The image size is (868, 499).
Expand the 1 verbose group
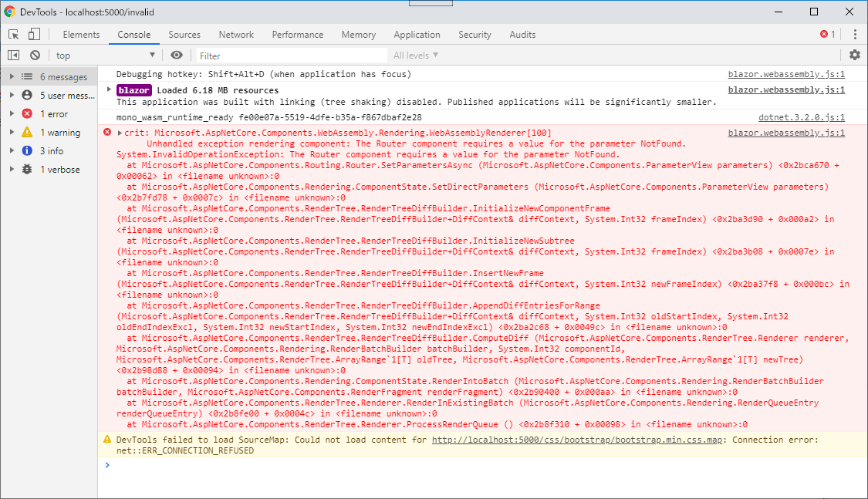[x=12, y=169]
